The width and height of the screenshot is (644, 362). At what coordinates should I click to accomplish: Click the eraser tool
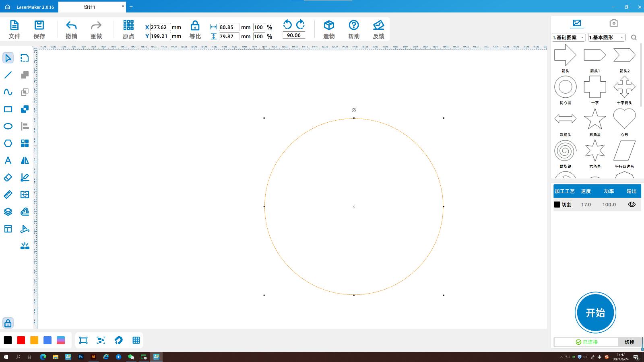[8, 177]
